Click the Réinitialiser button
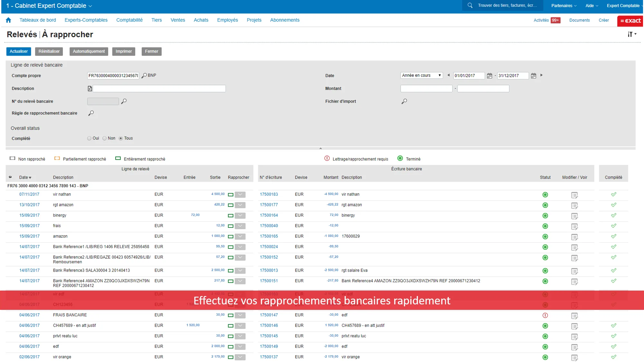 tap(49, 51)
